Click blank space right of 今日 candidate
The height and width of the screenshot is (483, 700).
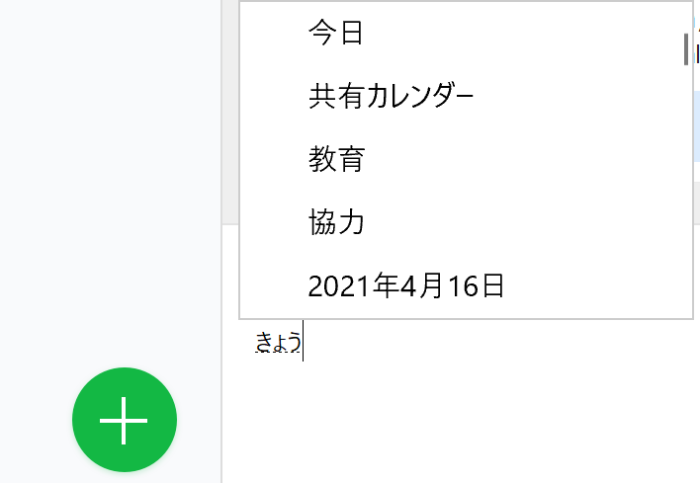pos(522,33)
